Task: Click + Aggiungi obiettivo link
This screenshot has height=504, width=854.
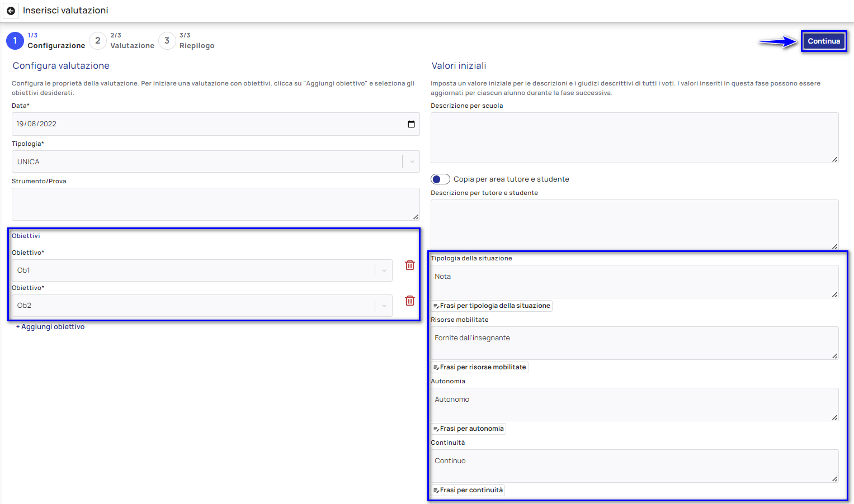Action: (x=50, y=327)
